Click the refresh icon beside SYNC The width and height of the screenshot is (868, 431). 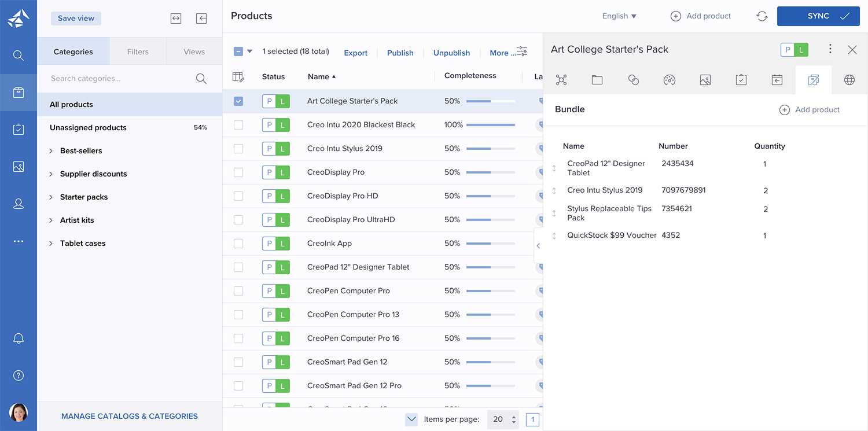(x=762, y=16)
